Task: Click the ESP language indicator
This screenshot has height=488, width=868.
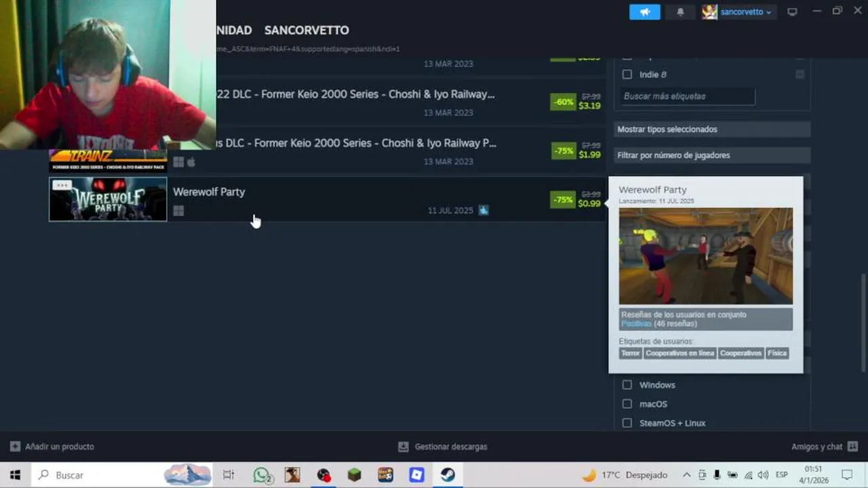Action: [x=781, y=475]
